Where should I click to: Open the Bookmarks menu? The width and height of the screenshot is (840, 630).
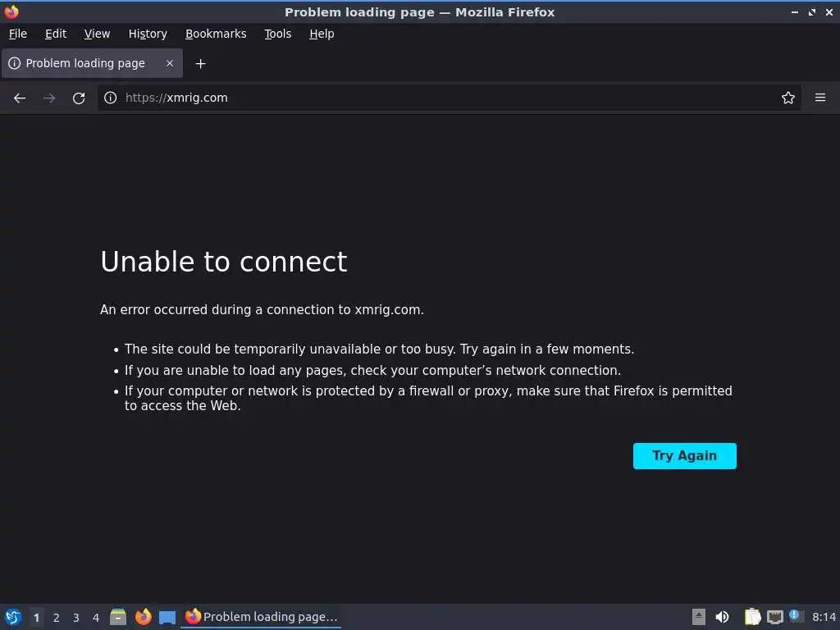click(216, 34)
